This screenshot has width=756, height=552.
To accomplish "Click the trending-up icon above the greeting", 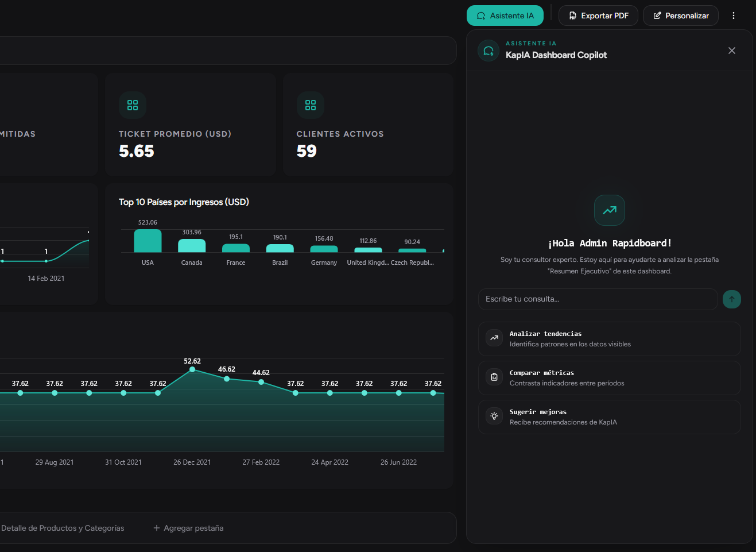I will tap(610, 210).
